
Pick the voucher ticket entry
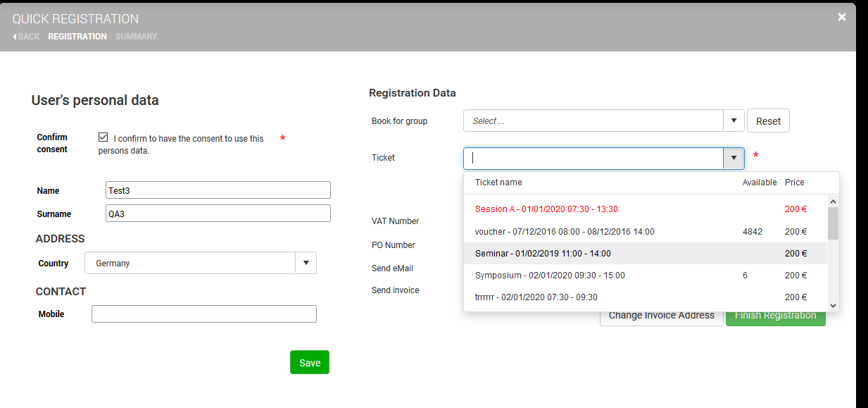pos(565,232)
